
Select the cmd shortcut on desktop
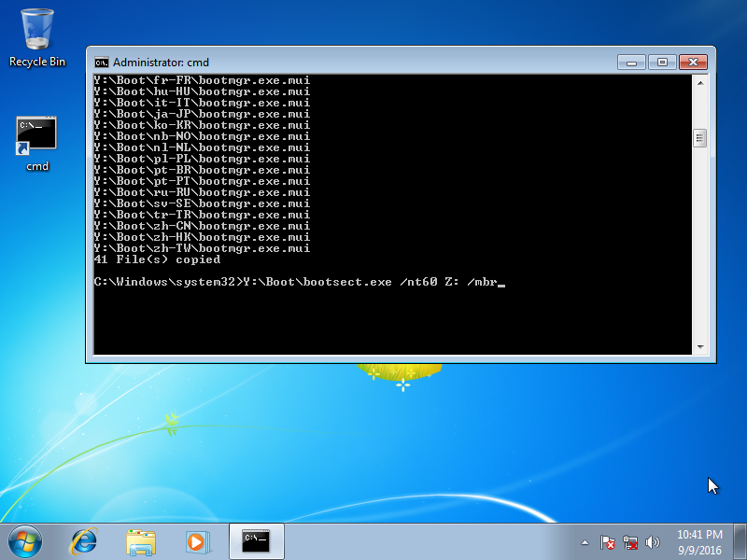pyautogui.click(x=37, y=144)
